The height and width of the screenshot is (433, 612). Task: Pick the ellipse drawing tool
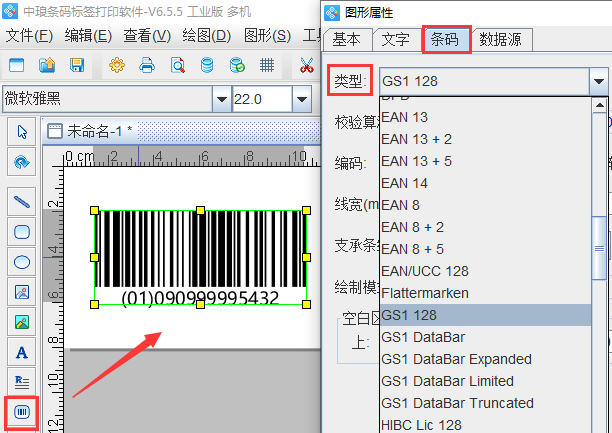coord(21,262)
